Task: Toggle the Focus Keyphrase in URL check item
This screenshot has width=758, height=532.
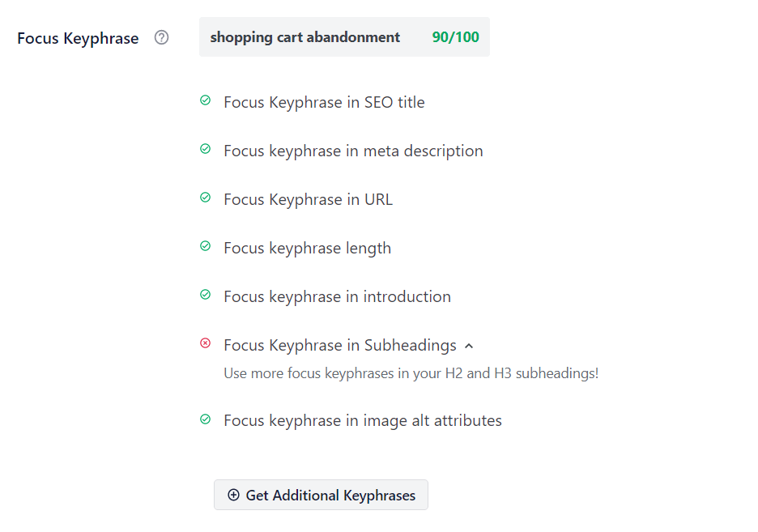Action: coord(308,199)
